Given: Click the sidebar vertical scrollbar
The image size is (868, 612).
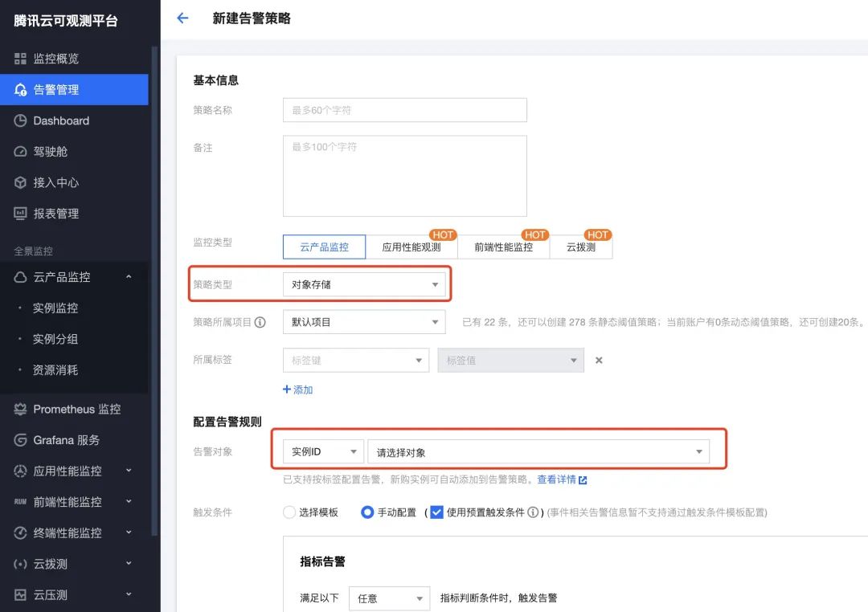Looking at the screenshot, I should click(154, 291).
